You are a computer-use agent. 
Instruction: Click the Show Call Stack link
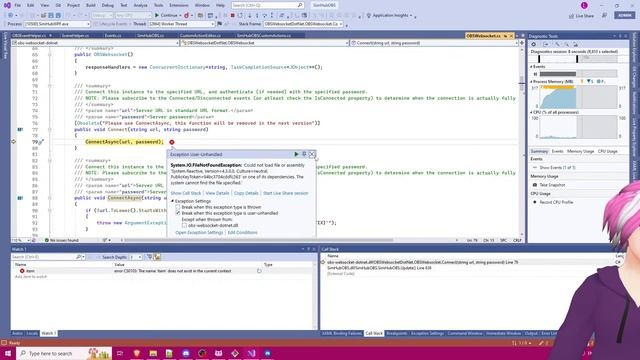(x=186, y=193)
